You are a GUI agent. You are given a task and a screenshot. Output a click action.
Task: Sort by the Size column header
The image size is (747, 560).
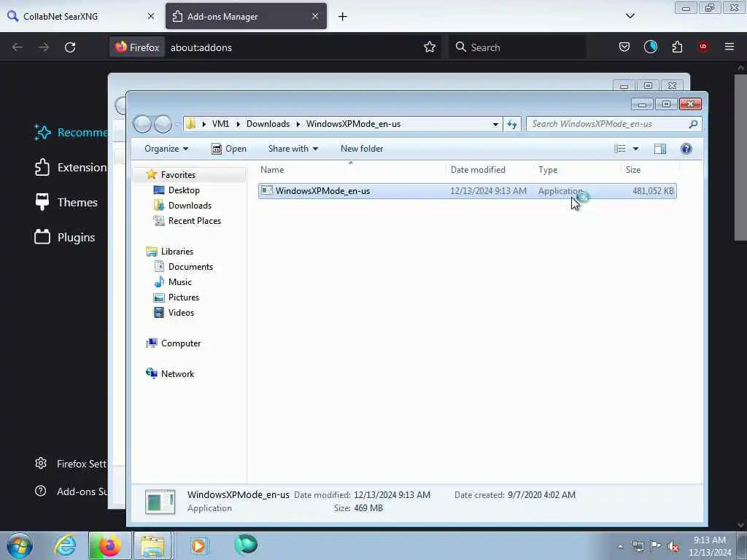(650, 169)
